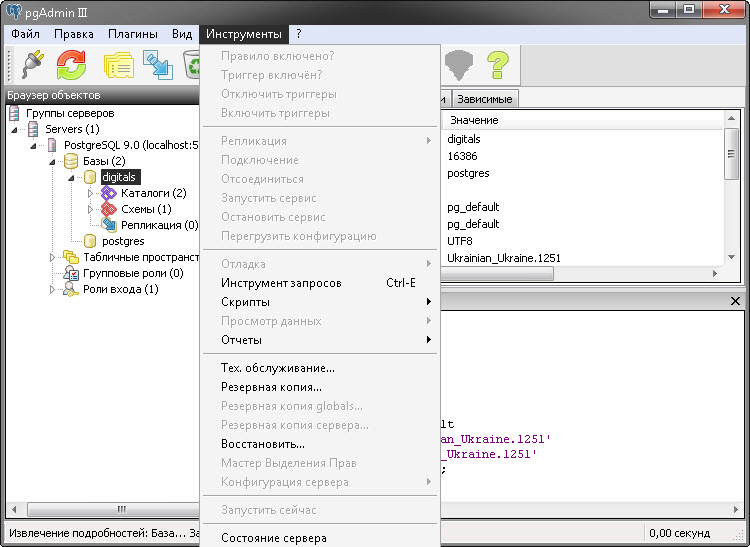Click the UTF8 encoding value
This screenshot has width=750, height=547.
click(460, 241)
